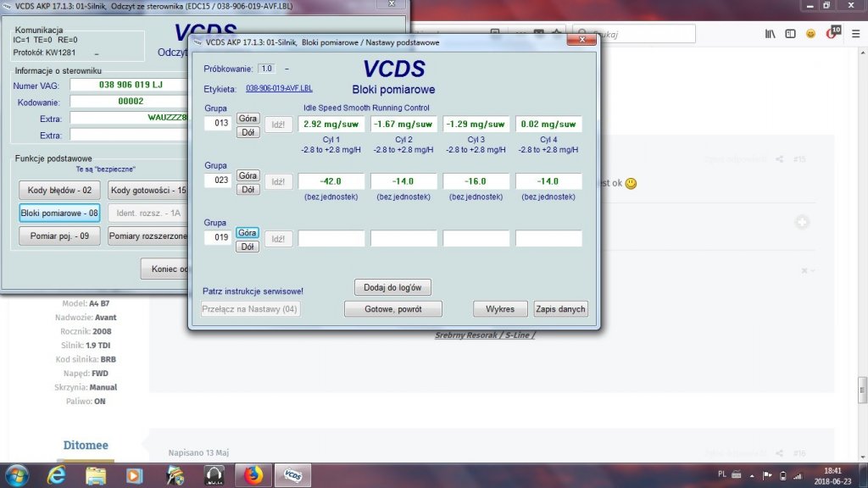
Task: Launch Internet Explorer from the taskbar
Action: tap(56, 475)
